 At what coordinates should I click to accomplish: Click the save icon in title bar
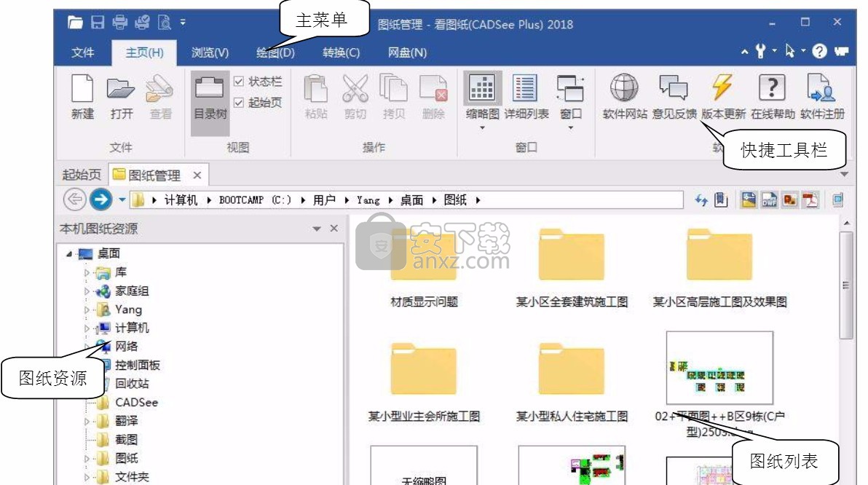98,22
